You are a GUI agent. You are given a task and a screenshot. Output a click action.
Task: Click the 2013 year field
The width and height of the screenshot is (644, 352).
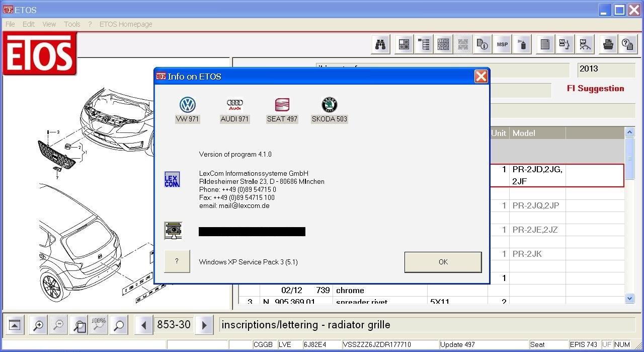606,69
